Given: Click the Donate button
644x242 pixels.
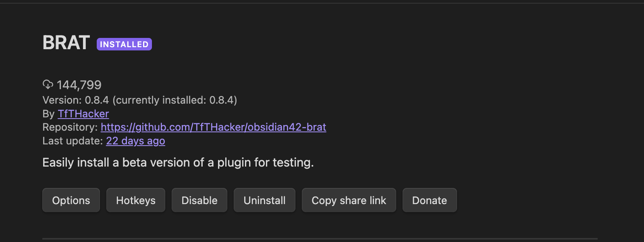Looking at the screenshot, I should 429,200.
